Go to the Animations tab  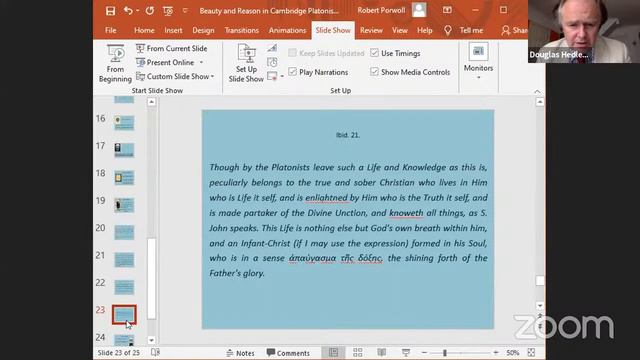pos(287,30)
